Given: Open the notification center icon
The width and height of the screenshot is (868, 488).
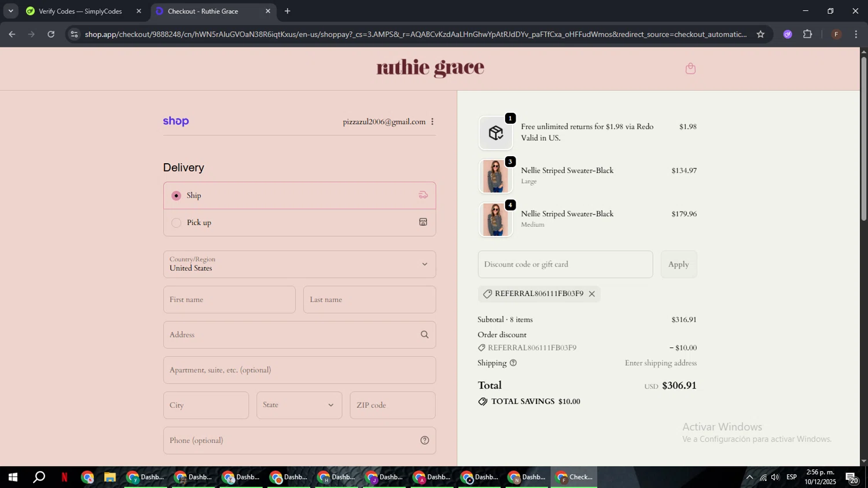Looking at the screenshot, I should pos(852,478).
